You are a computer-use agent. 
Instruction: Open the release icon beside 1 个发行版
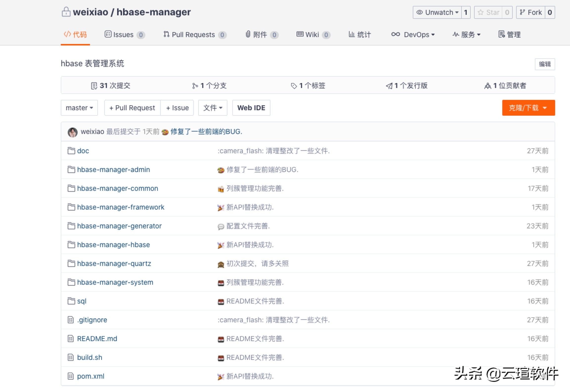coord(389,85)
